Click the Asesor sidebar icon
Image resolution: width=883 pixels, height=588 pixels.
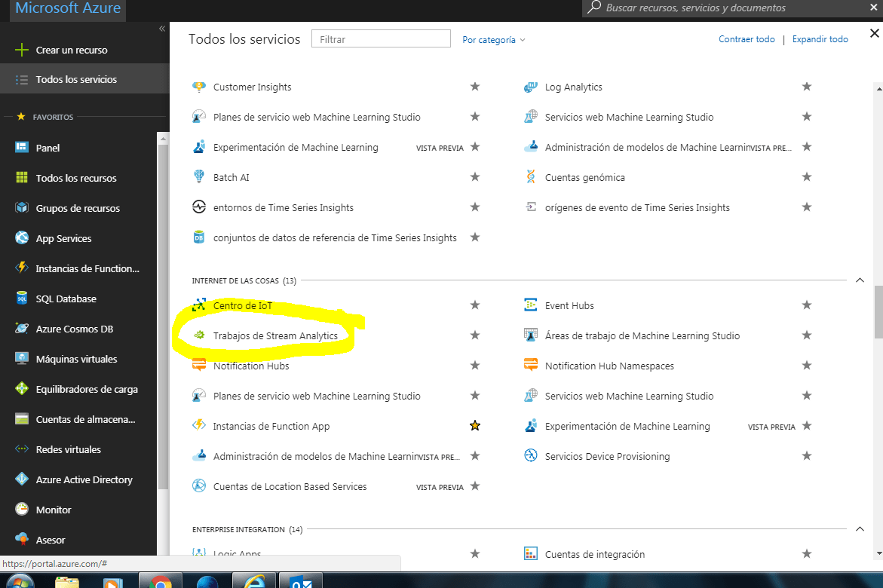21,539
